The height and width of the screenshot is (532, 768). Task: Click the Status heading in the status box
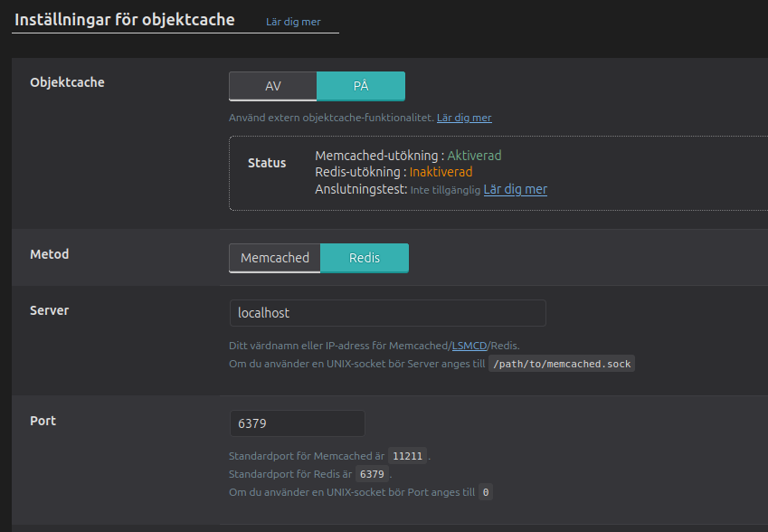pos(266,163)
